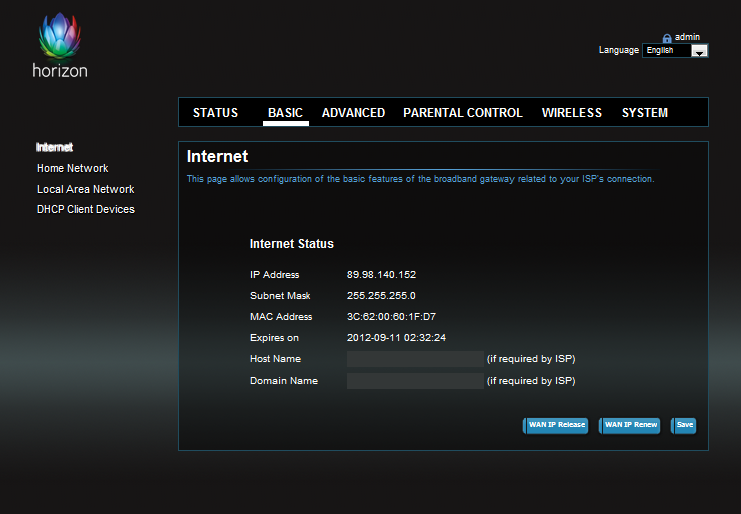Viewport: 741px width, 514px height.
Task: Select expiry value 2012-09-11 02:32:24
Action: (396, 338)
